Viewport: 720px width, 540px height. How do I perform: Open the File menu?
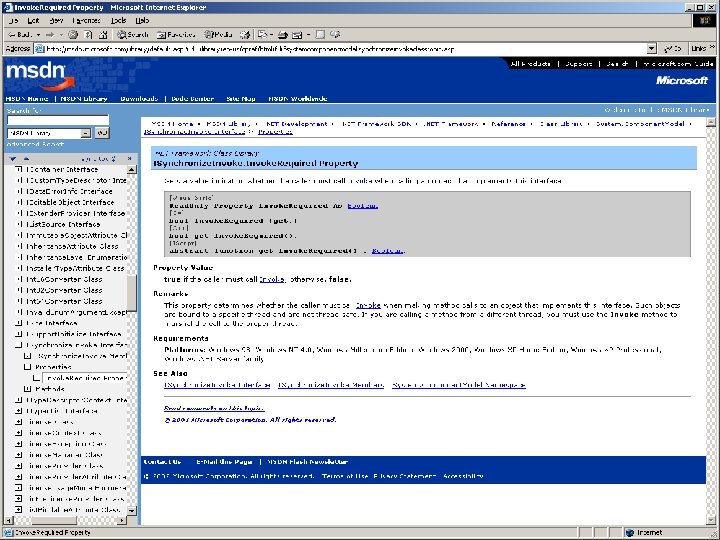pos(13,21)
